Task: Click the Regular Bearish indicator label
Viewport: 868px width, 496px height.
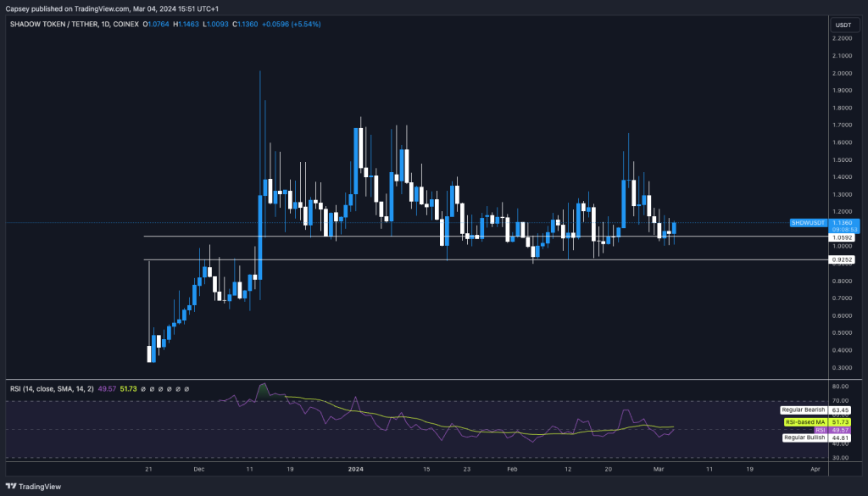Action: click(x=802, y=410)
